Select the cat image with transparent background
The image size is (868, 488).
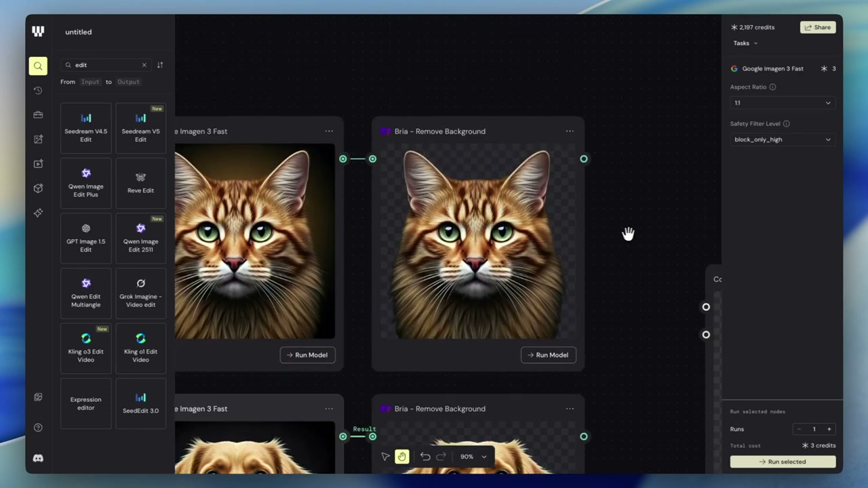click(478, 241)
